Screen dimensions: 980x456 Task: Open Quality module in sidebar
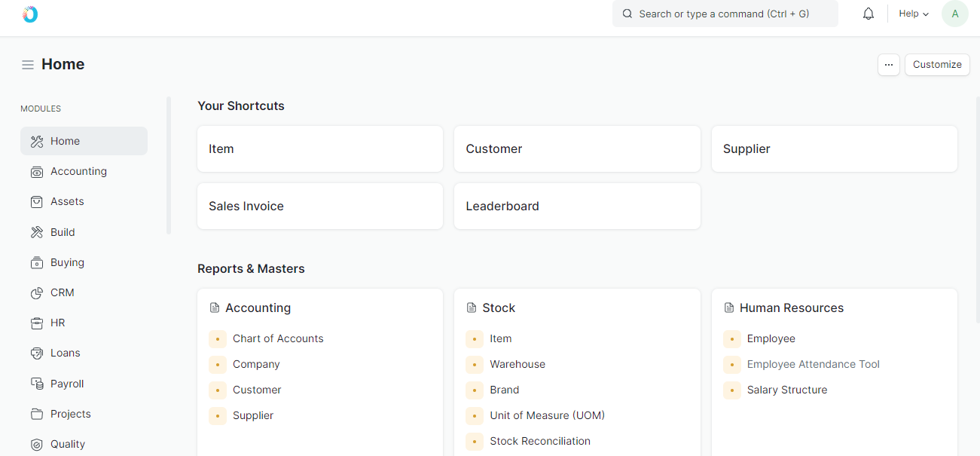coord(67,444)
